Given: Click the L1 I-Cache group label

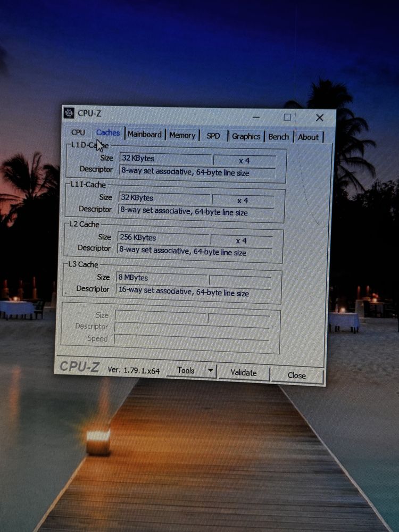Looking at the screenshot, I should pyautogui.click(x=88, y=185).
